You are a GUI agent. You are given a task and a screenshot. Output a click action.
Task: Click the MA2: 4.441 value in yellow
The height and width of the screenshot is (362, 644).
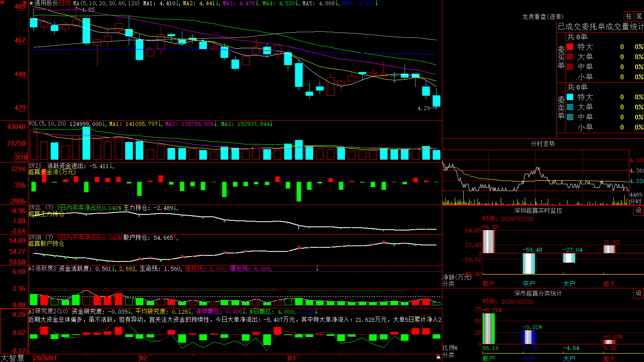point(199,3)
